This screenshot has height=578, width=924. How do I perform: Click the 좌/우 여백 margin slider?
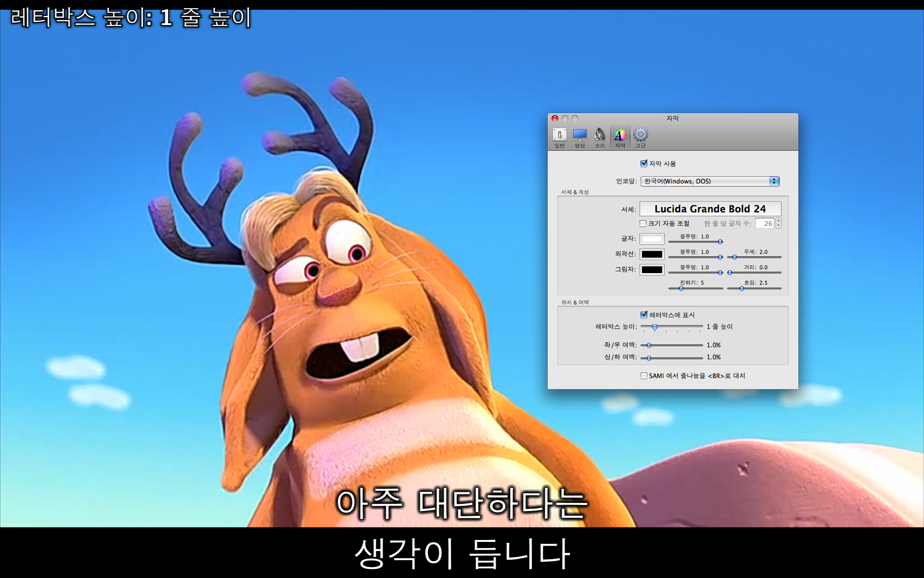[672, 345]
